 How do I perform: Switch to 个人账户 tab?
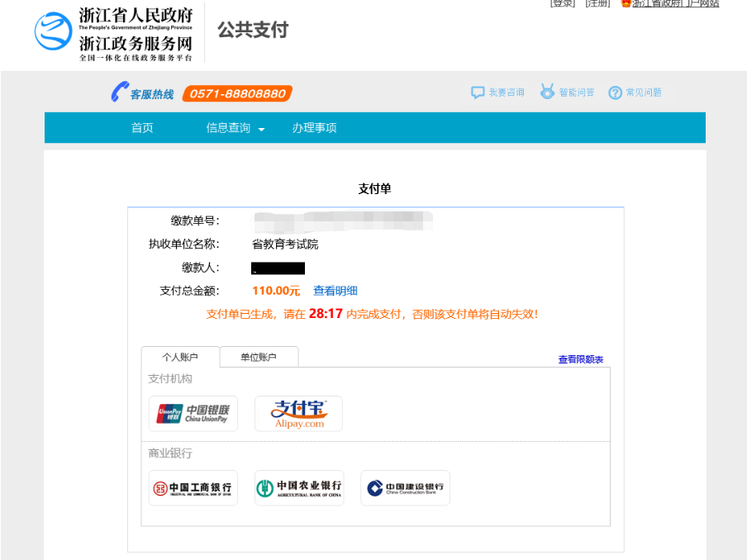tap(180, 357)
